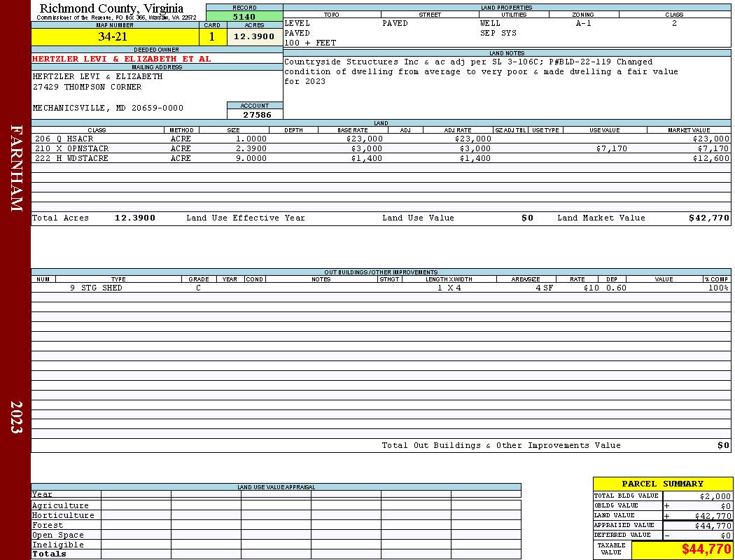Click the shed depreciation 0.60
This screenshot has width=735, height=560.
(616, 288)
